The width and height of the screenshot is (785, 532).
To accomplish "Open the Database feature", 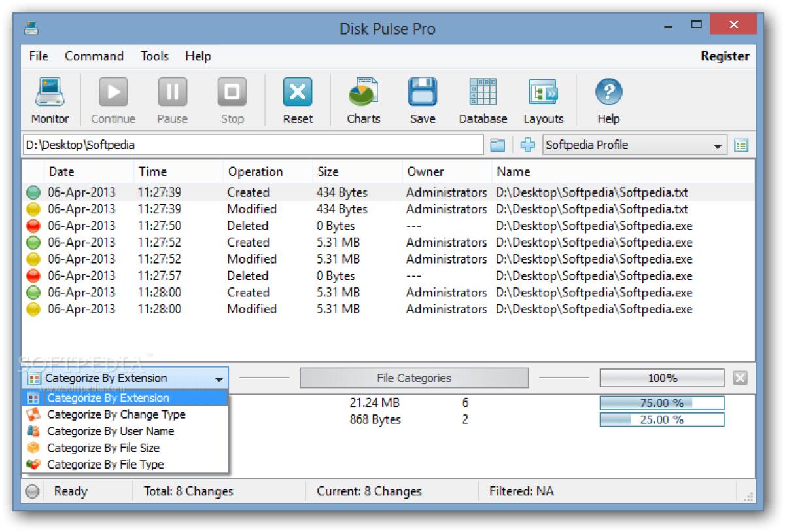I will pos(483,98).
